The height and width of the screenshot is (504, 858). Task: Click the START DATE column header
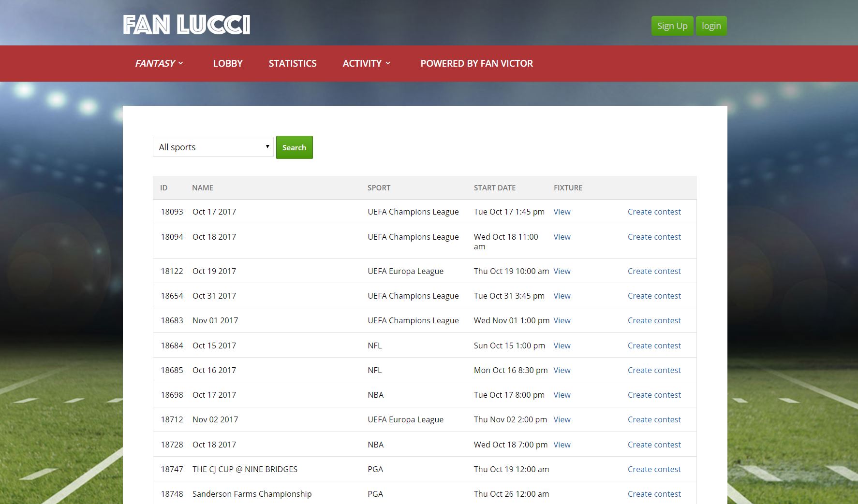coord(495,187)
